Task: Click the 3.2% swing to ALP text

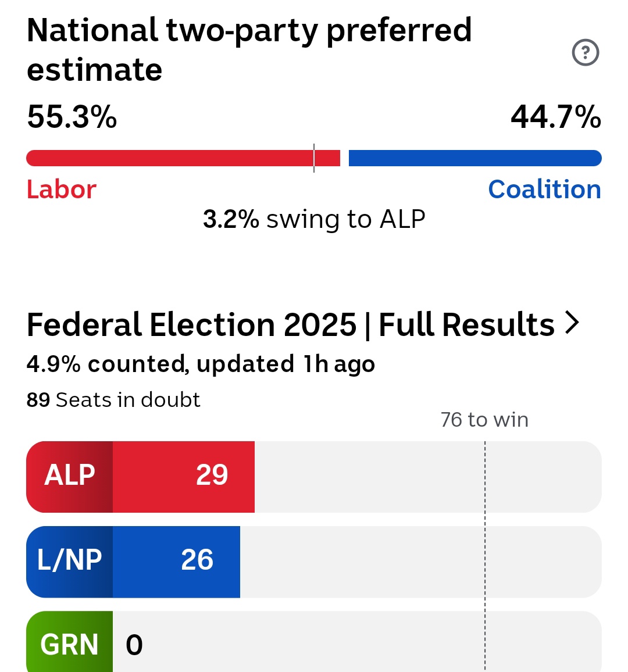Action: point(314,219)
